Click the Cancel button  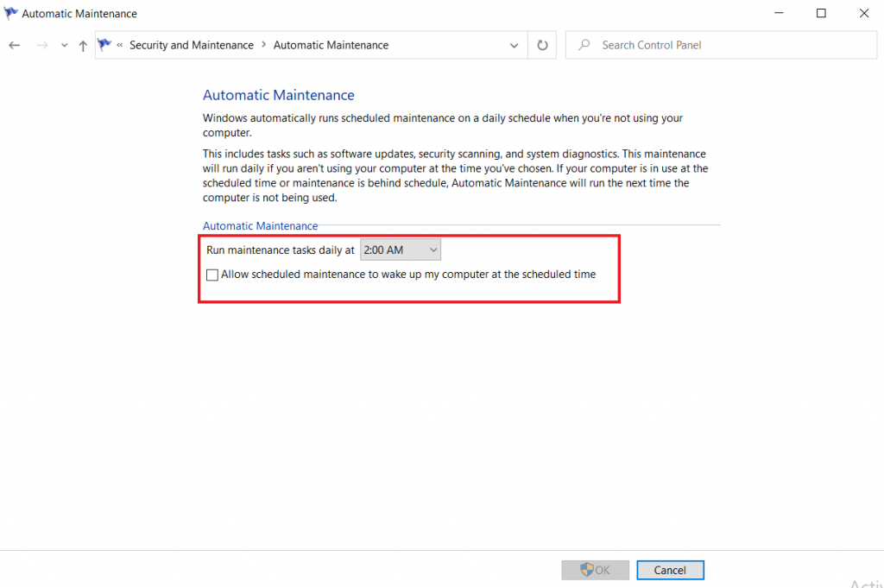click(670, 570)
